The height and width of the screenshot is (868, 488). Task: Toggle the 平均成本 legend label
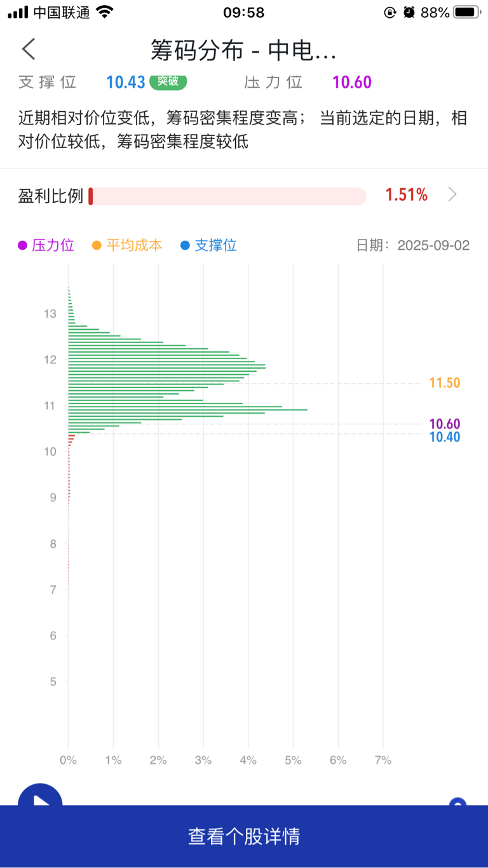134,245
